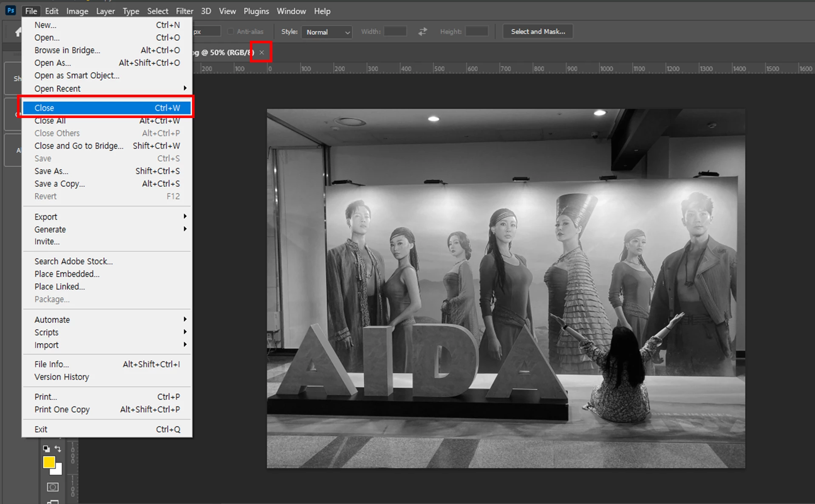Select Close and Go to Bridge...

107,146
